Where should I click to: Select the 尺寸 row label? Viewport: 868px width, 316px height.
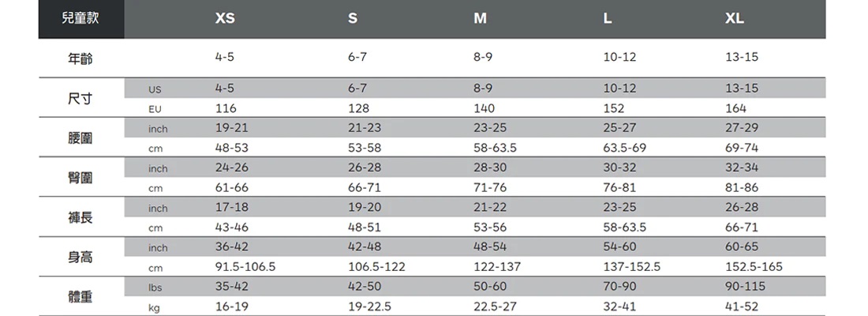pyautogui.click(x=80, y=98)
